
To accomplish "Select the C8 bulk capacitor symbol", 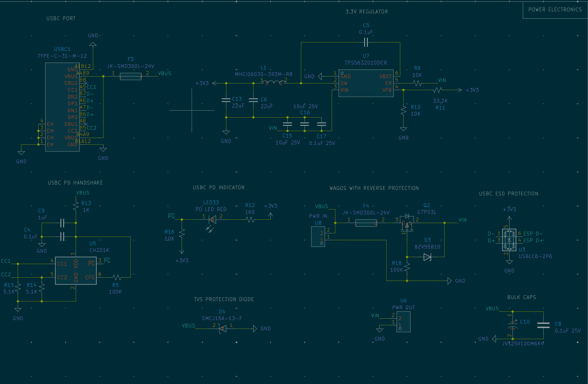I will [543, 325].
